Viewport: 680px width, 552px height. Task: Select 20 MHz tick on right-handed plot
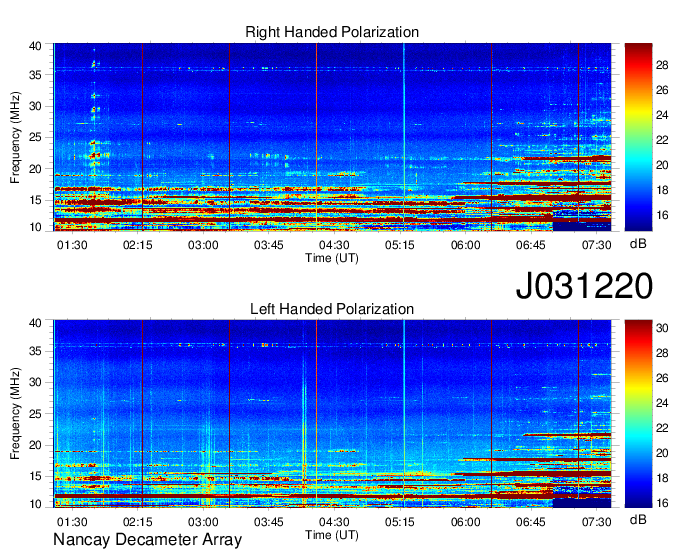pyautogui.click(x=35, y=169)
